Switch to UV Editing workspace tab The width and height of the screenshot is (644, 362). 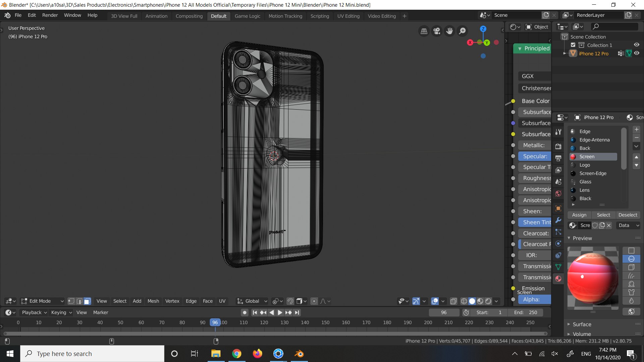[348, 16]
